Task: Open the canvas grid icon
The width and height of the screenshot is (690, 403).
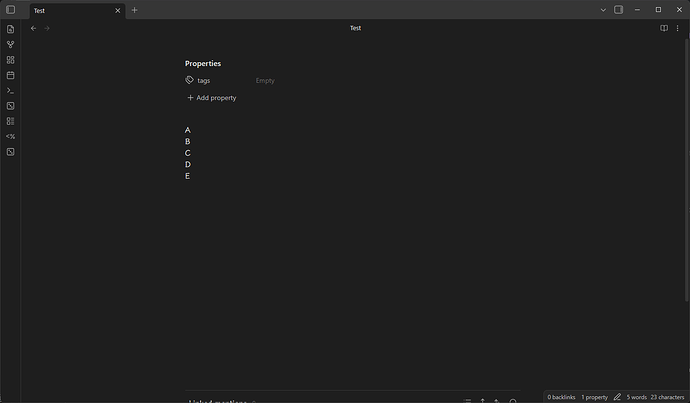Action: (x=11, y=60)
